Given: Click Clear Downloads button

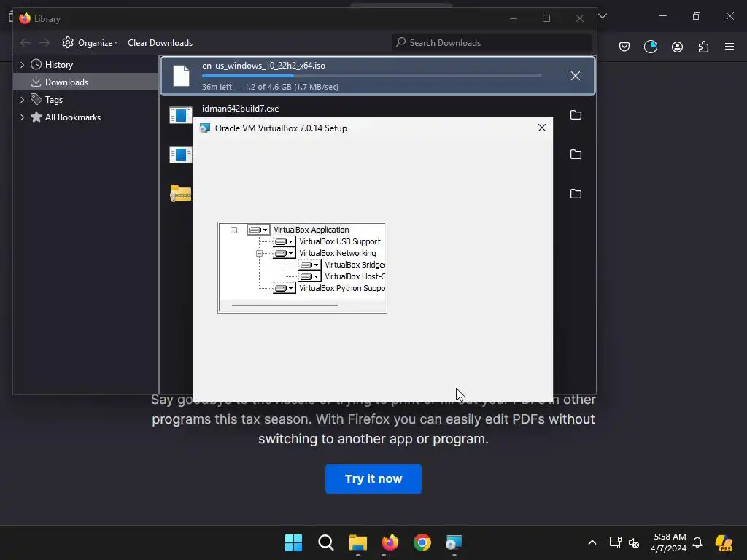Looking at the screenshot, I should (160, 43).
